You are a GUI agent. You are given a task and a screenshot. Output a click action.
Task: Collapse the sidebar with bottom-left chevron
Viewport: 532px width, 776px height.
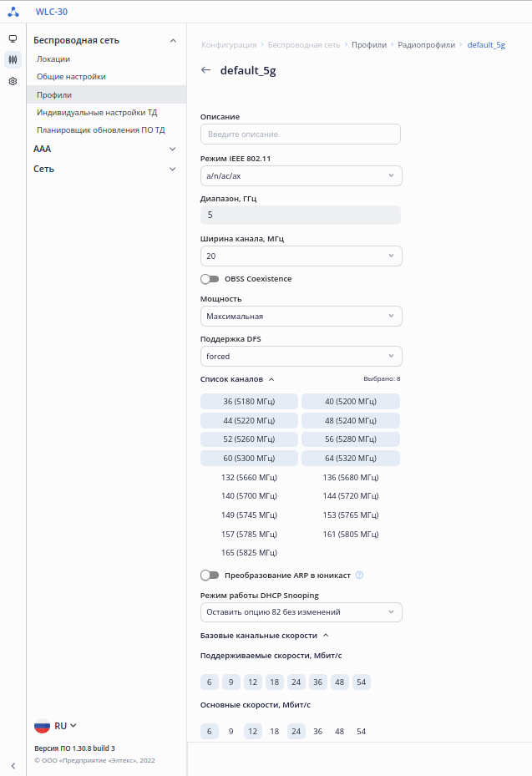coord(13,765)
